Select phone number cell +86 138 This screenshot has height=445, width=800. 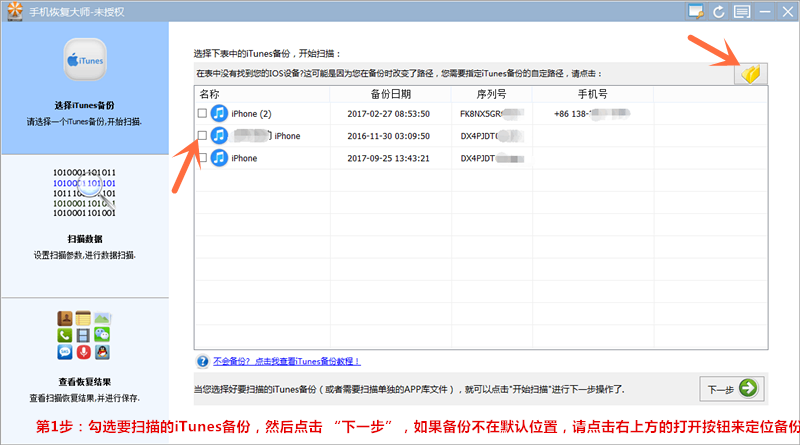pos(592,114)
